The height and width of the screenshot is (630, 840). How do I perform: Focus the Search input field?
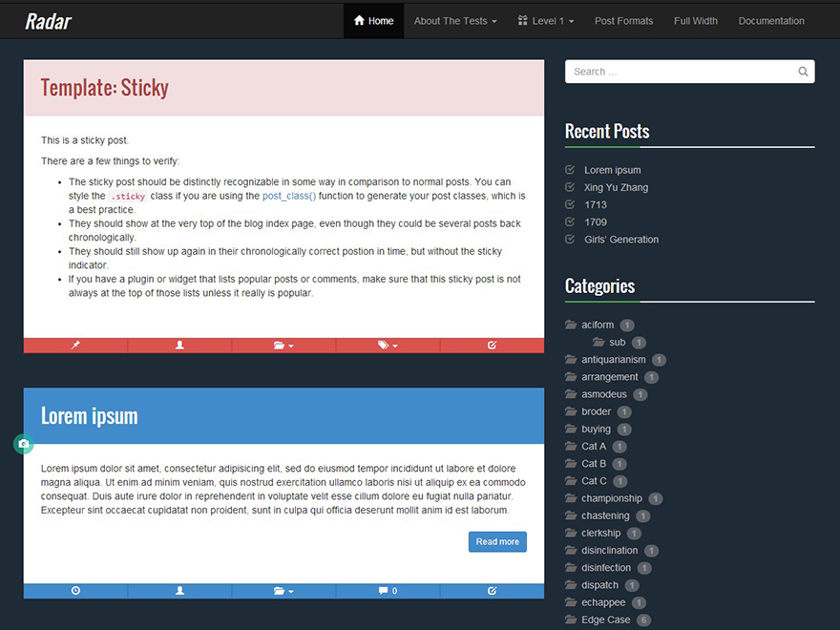pos(680,72)
